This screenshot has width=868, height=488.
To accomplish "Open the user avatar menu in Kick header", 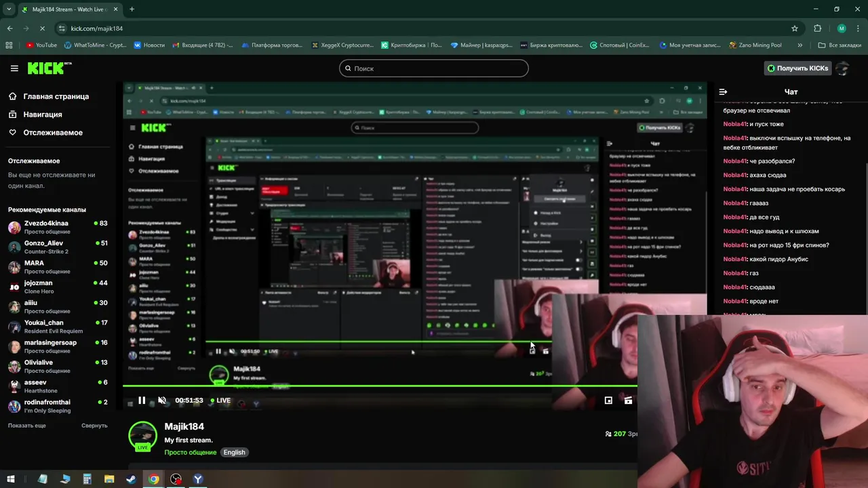I will tap(842, 68).
